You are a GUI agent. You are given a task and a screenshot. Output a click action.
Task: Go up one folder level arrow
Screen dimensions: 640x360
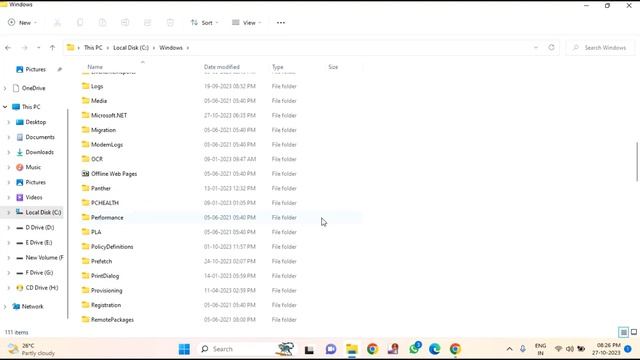pos(52,48)
